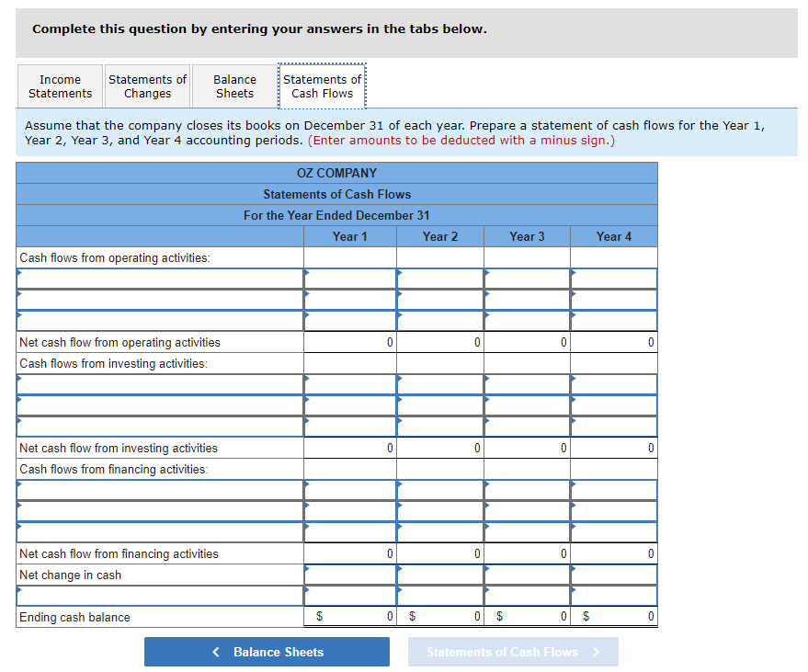Select Year 1 cell in first financing row
The height and width of the screenshot is (672, 808).
coord(350,490)
